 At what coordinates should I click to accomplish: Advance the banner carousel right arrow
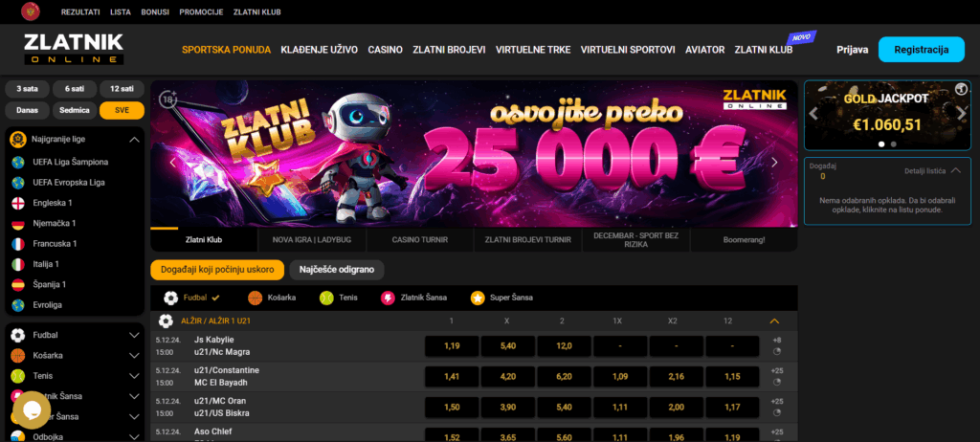pos(774,163)
